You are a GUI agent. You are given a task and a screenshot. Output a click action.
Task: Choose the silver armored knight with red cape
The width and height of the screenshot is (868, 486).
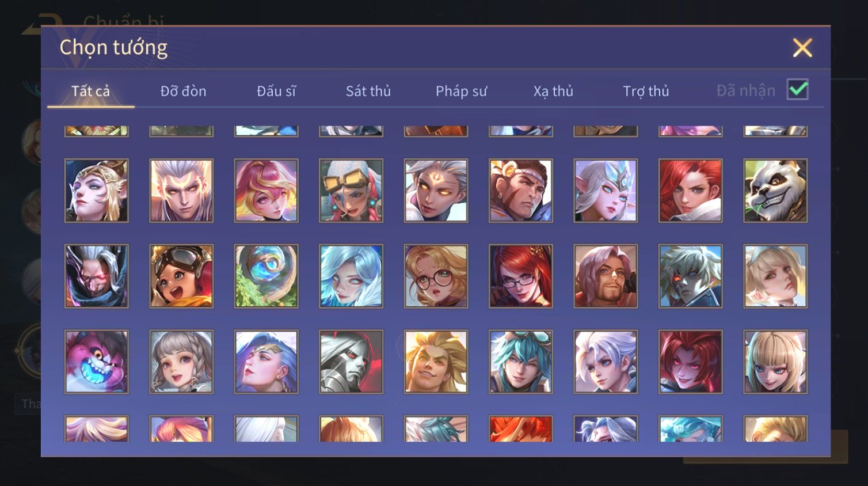coord(351,362)
